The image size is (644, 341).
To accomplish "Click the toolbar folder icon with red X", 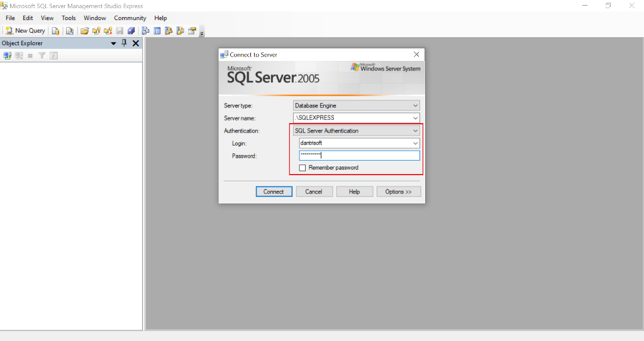I will coord(108,31).
